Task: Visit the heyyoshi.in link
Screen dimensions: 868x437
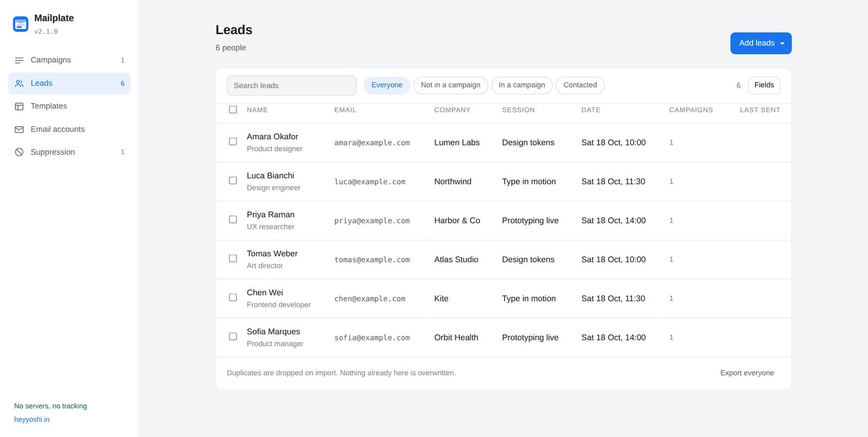Action: click(32, 420)
